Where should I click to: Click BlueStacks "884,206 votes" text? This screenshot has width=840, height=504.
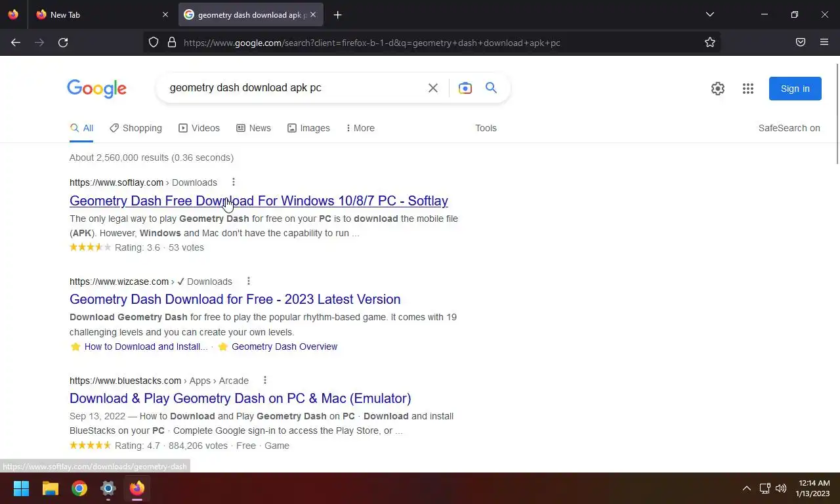click(x=198, y=446)
